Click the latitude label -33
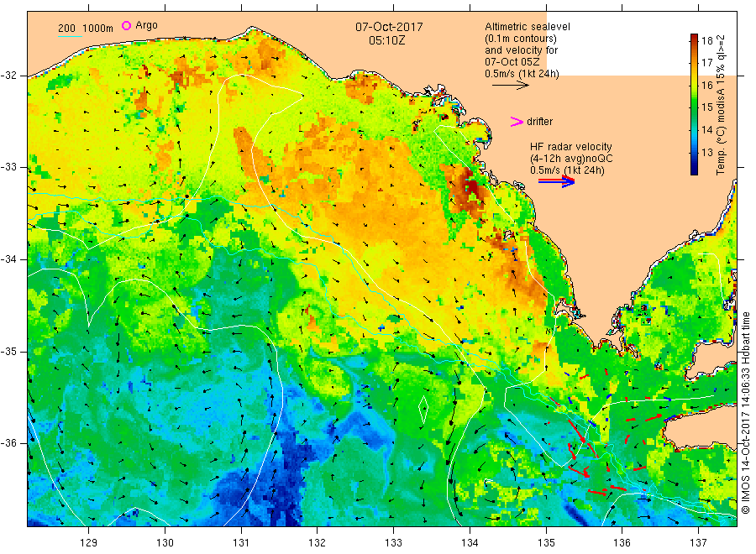The width and height of the screenshot is (756, 554). [9, 167]
